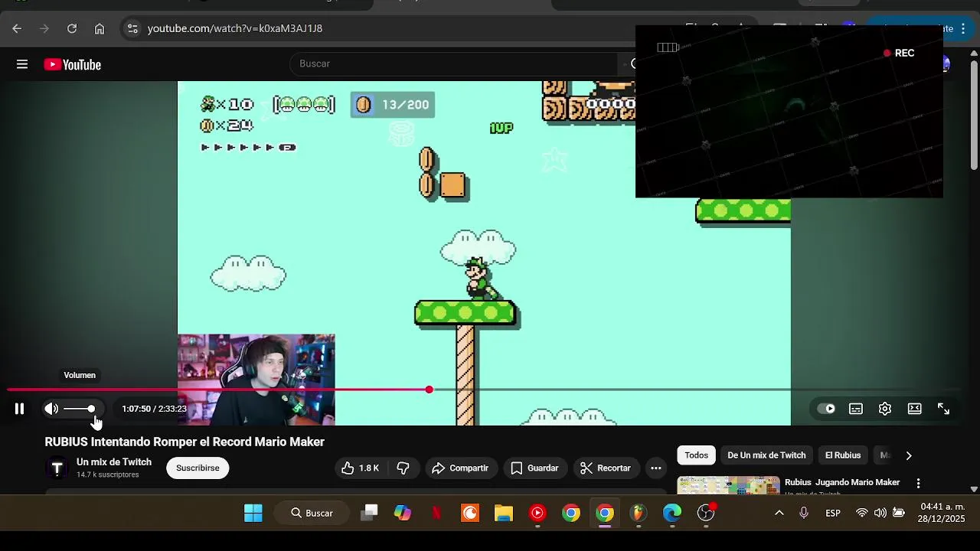Switch to theater mode icon

(914, 409)
